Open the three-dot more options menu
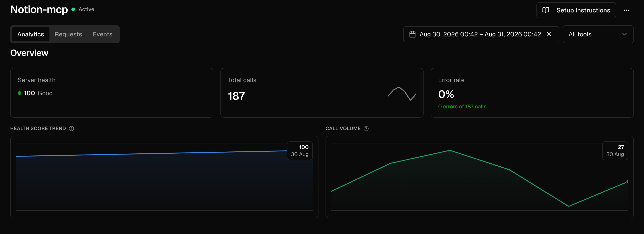The width and height of the screenshot is (644, 234). point(626,10)
